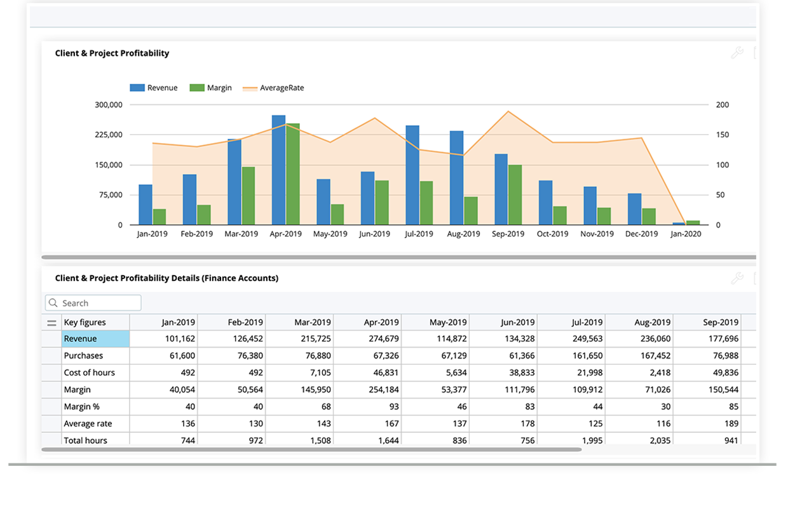Open the wrench settings icon on the details table

[x=737, y=278]
